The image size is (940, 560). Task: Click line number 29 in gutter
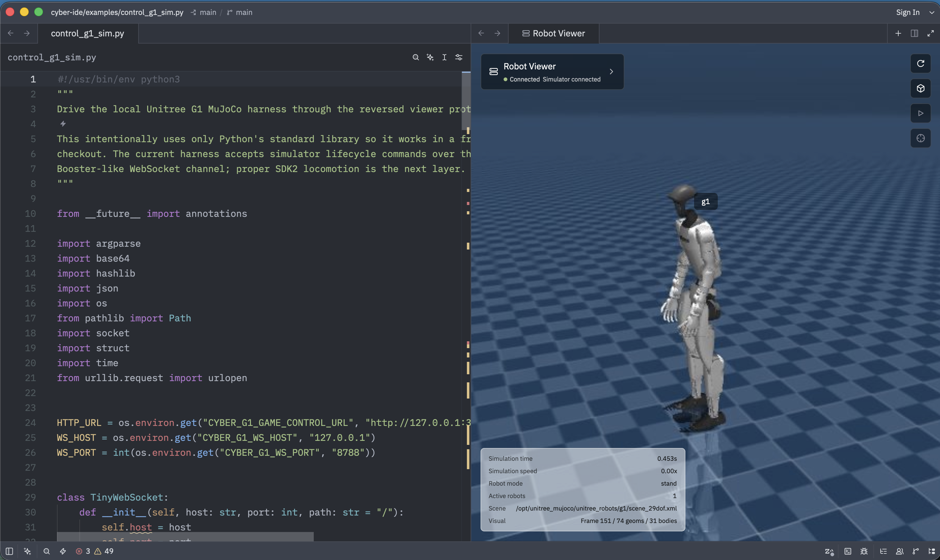pyautogui.click(x=30, y=497)
